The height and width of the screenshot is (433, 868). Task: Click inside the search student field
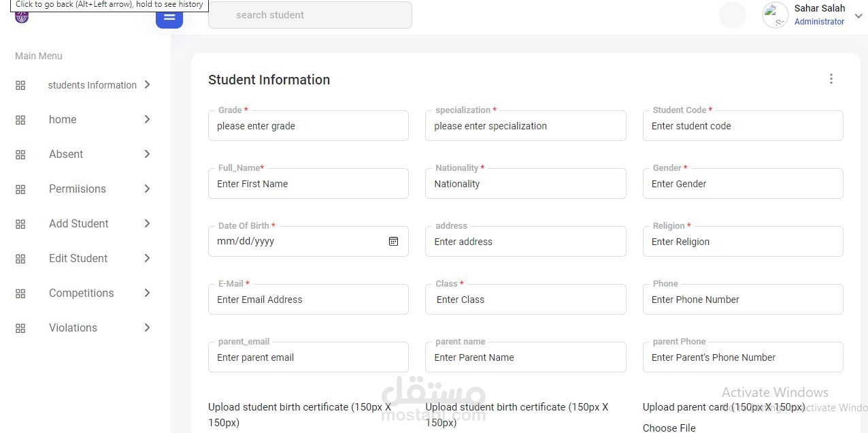[310, 14]
